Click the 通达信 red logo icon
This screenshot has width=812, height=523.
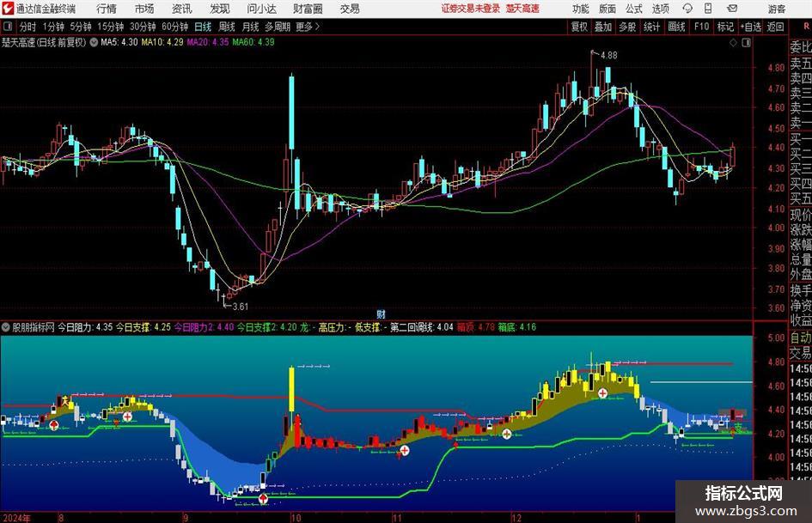[x=8, y=9]
